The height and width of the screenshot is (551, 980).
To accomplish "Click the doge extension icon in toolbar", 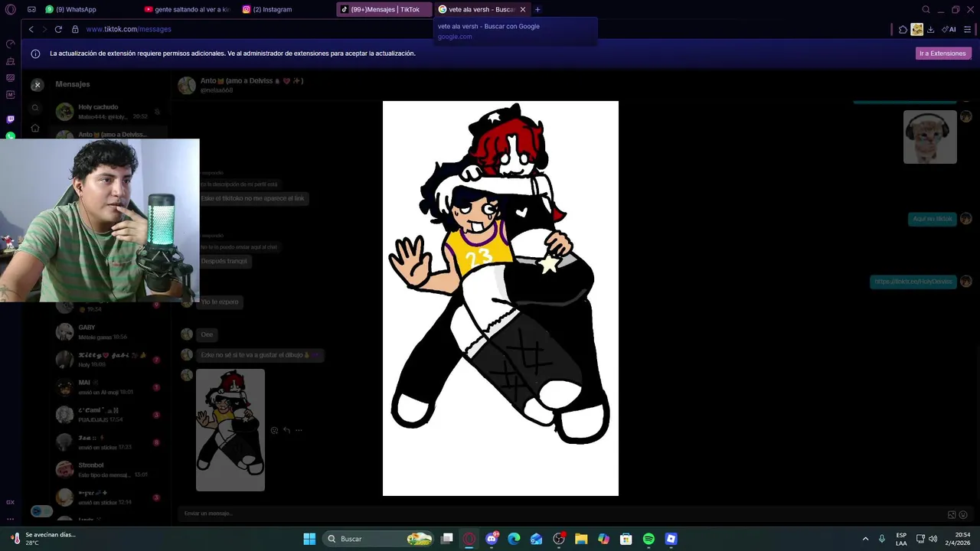I will 917,30.
